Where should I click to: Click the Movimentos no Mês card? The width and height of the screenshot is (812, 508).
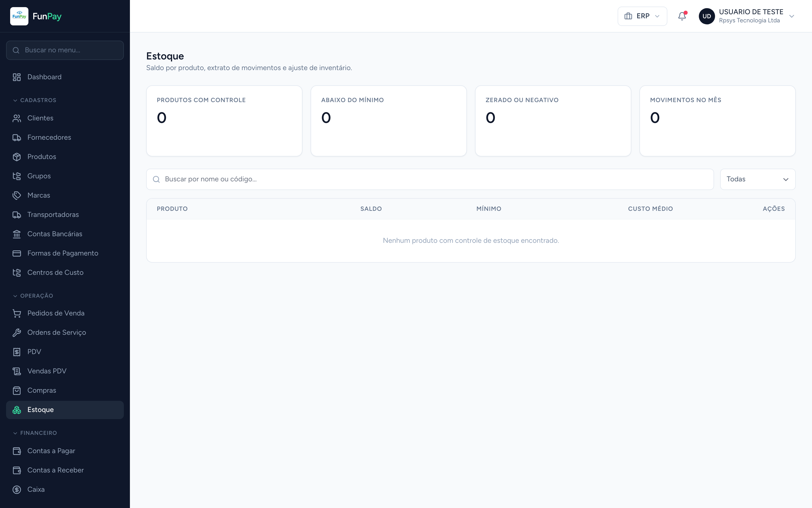click(717, 121)
